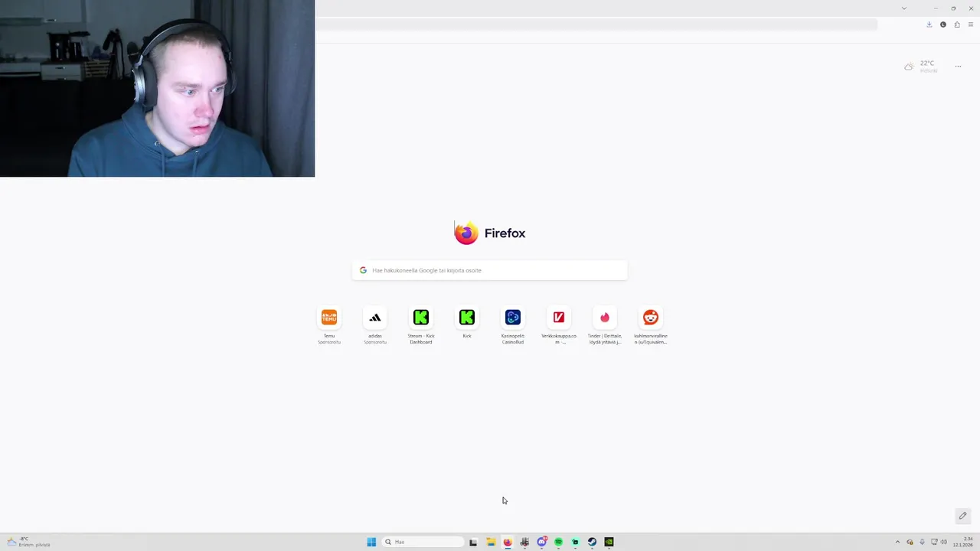
Task: Click the taskbar Hae search field
Action: point(423,542)
